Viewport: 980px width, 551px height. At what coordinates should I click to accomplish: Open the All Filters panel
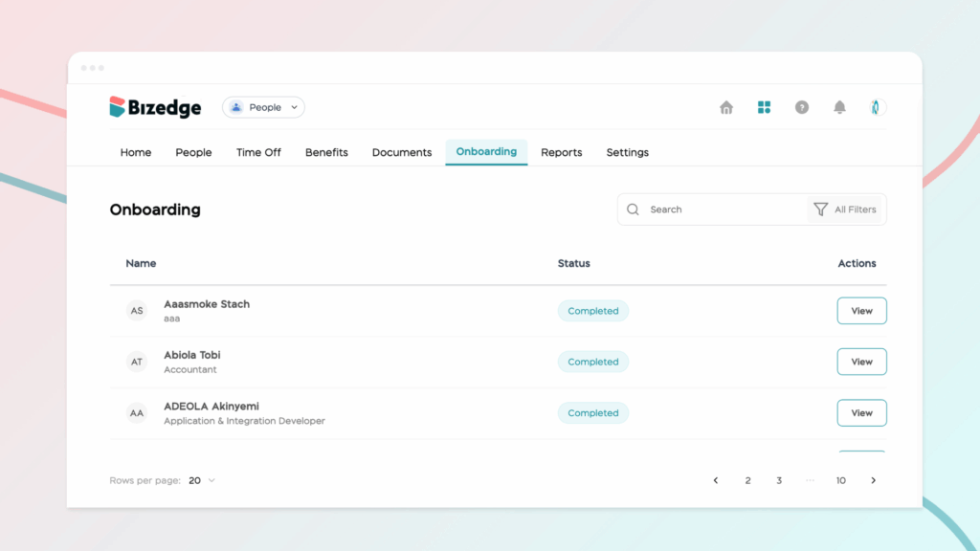[x=845, y=209]
